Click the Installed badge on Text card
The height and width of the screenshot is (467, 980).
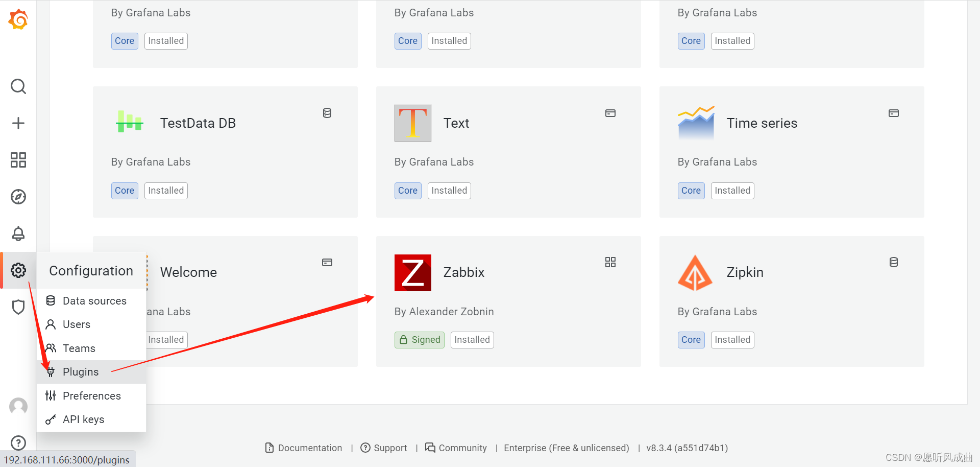pos(449,191)
